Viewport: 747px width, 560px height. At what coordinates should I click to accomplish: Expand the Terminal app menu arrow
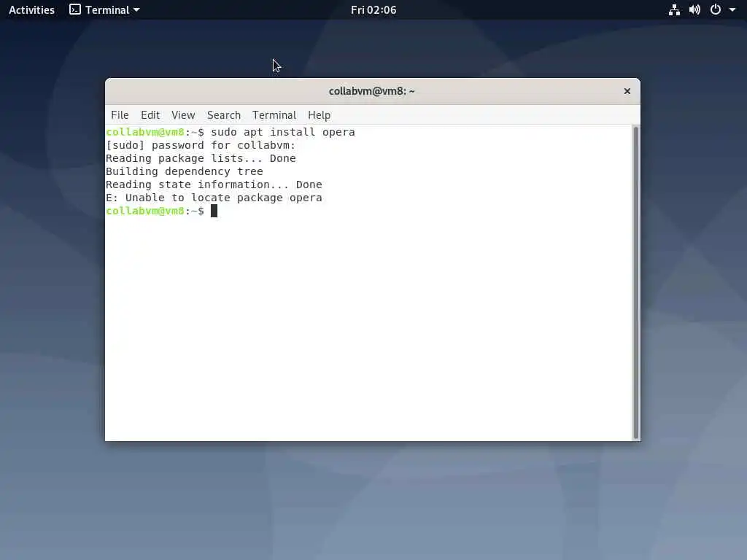(x=136, y=9)
